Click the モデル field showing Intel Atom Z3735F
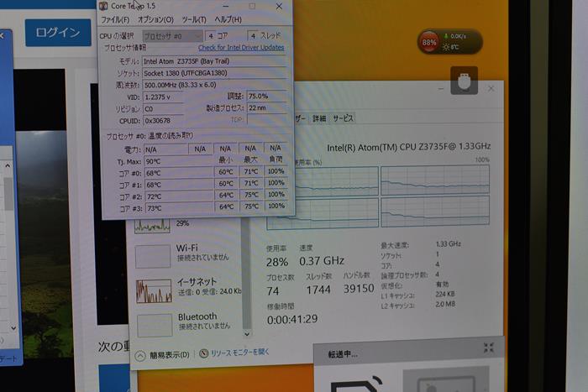588x392 pixels. pos(214,61)
